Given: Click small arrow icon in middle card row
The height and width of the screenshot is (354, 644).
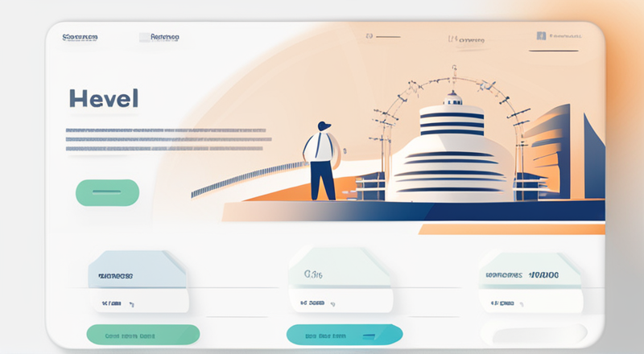Looking at the screenshot, I should (x=332, y=304).
